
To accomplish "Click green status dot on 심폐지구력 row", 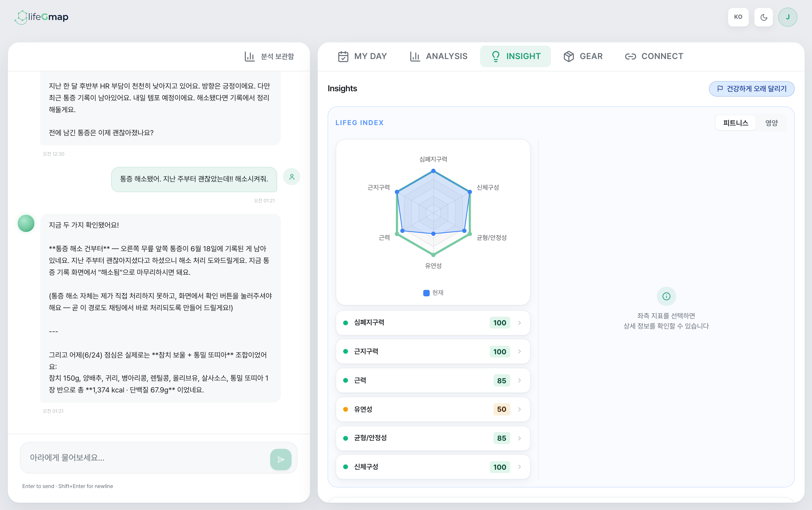I will click(346, 323).
